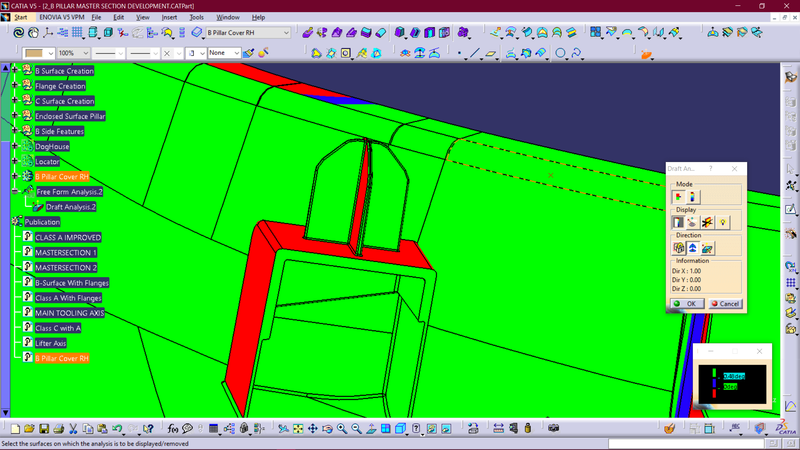Select the CLASS A IMPROVED publication
This screenshot has width=800, height=450.
click(68, 237)
